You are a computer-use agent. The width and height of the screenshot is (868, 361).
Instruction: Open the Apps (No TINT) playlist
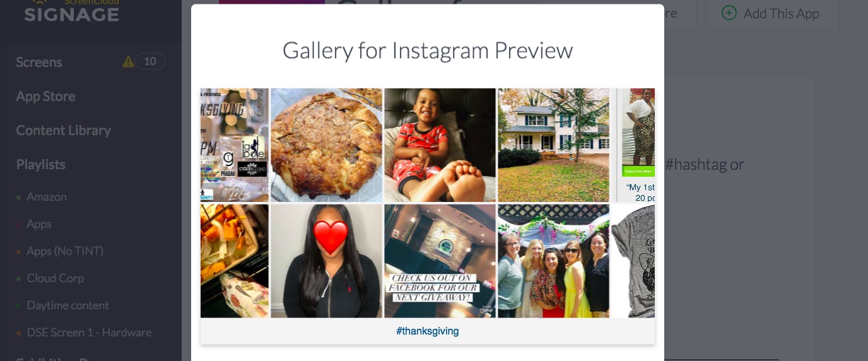pos(65,251)
